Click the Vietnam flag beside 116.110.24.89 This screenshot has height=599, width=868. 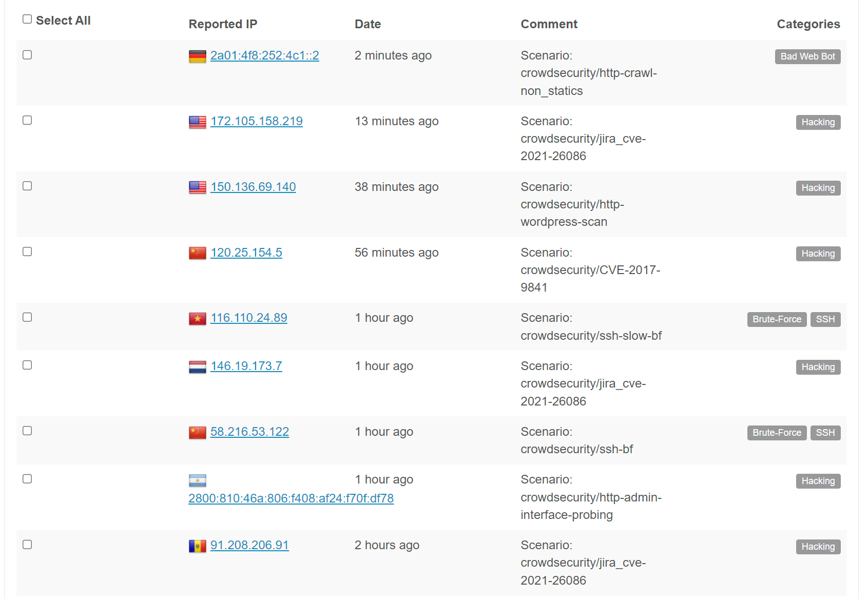tap(197, 319)
